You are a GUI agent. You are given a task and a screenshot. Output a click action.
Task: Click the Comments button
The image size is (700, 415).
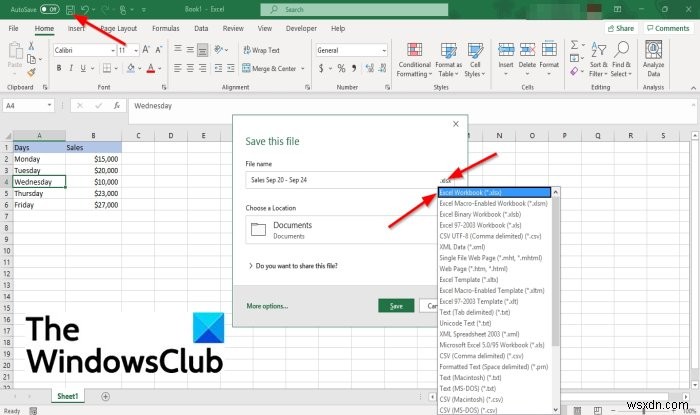pyautogui.click(x=668, y=28)
